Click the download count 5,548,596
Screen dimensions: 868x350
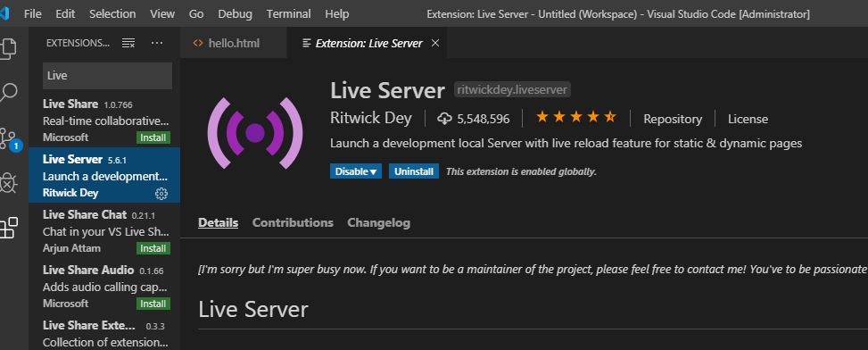pos(474,119)
